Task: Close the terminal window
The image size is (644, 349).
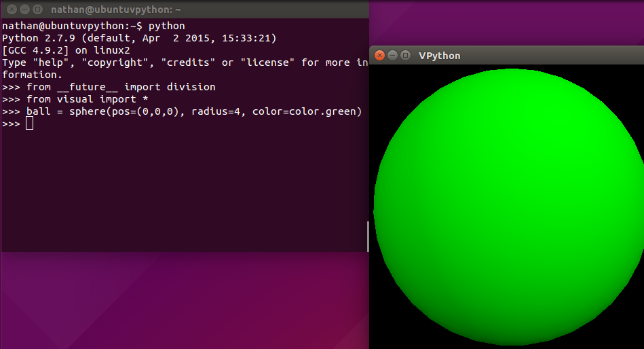Action: 12,10
